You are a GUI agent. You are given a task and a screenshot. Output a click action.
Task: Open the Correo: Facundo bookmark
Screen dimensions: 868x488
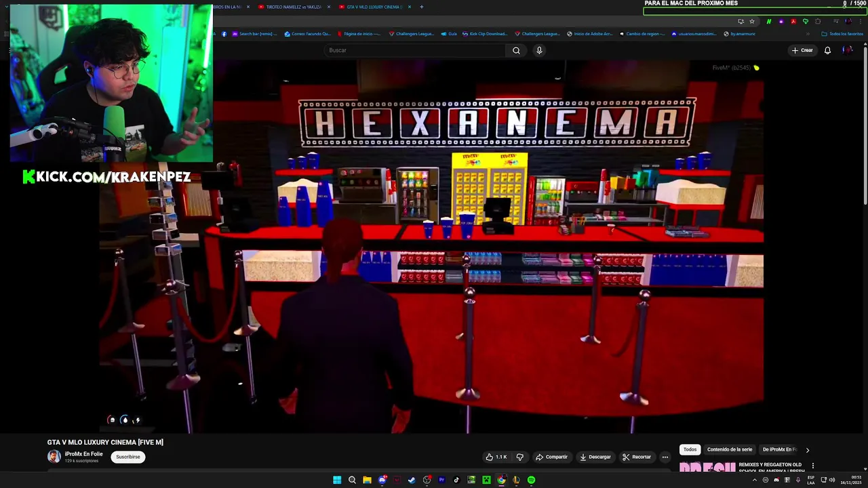(309, 34)
